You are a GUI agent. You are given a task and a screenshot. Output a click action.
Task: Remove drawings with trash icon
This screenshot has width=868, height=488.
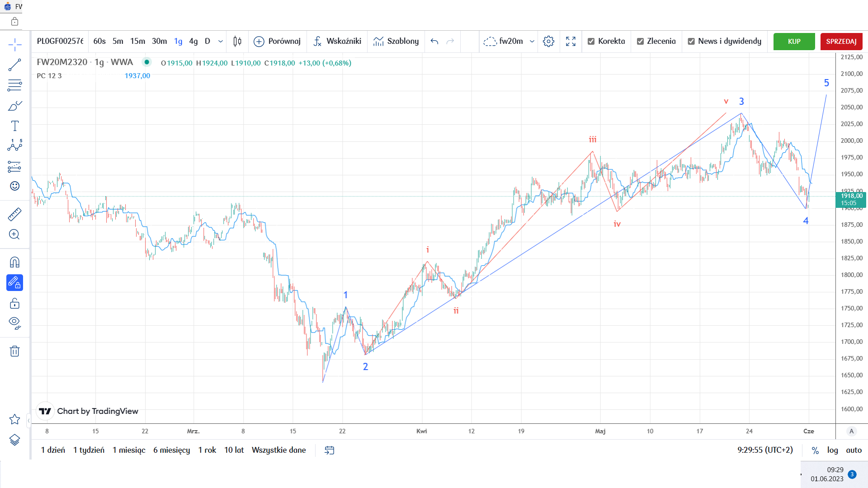[x=14, y=351]
